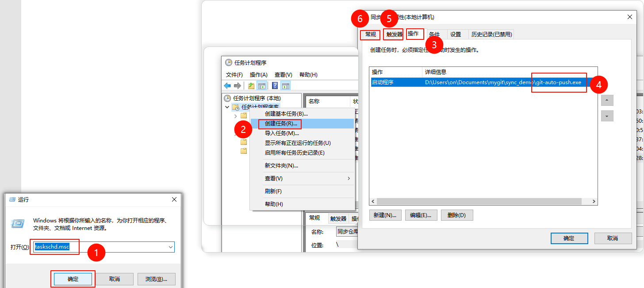Move selected action down with the down arrow button

tap(607, 116)
